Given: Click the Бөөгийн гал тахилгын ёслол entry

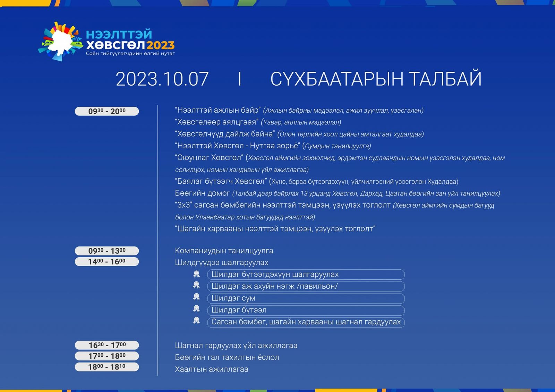Looking at the screenshot, I should pyautogui.click(x=227, y=357).
